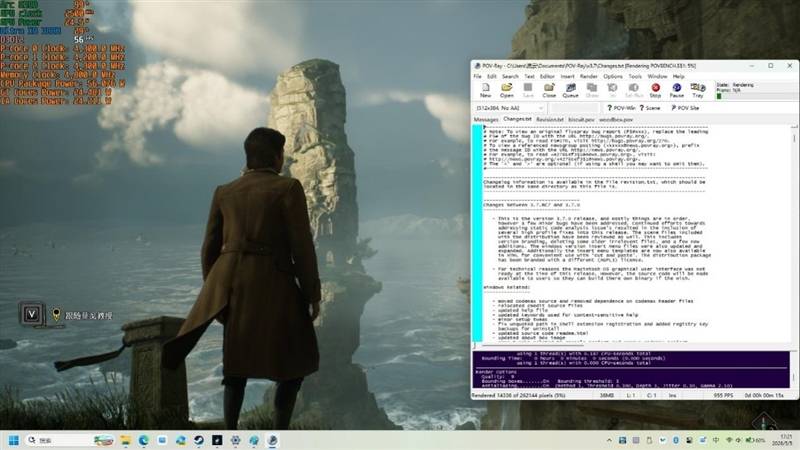Open the render resolution preset dropdown
Screen dimensions: 800x450
click(x=509, y=108)
